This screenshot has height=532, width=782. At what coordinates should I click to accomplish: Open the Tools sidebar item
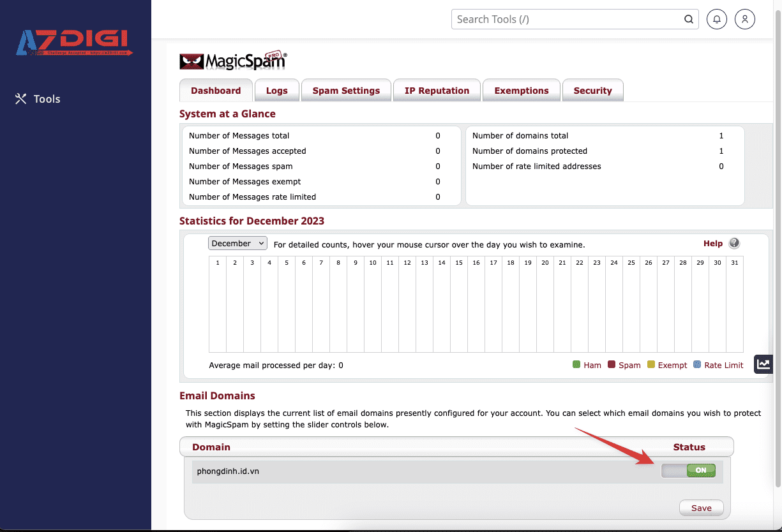38,99
